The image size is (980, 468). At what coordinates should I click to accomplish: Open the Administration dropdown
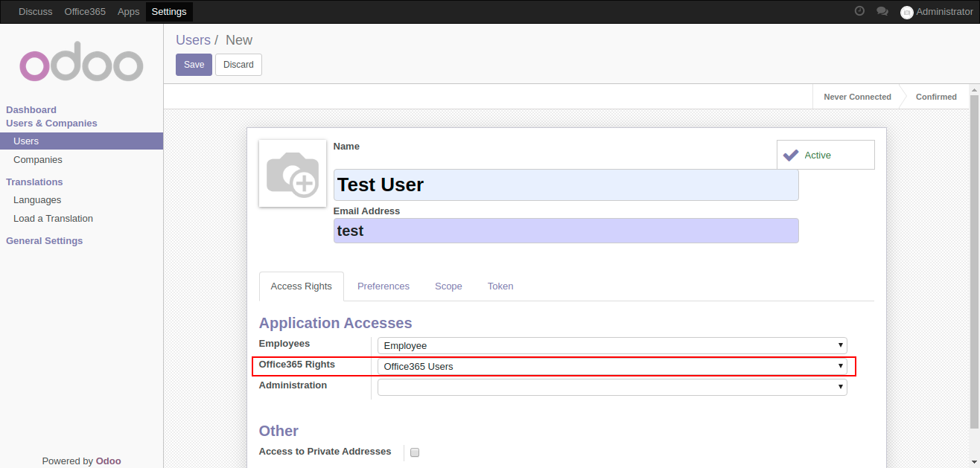[612, 387]
